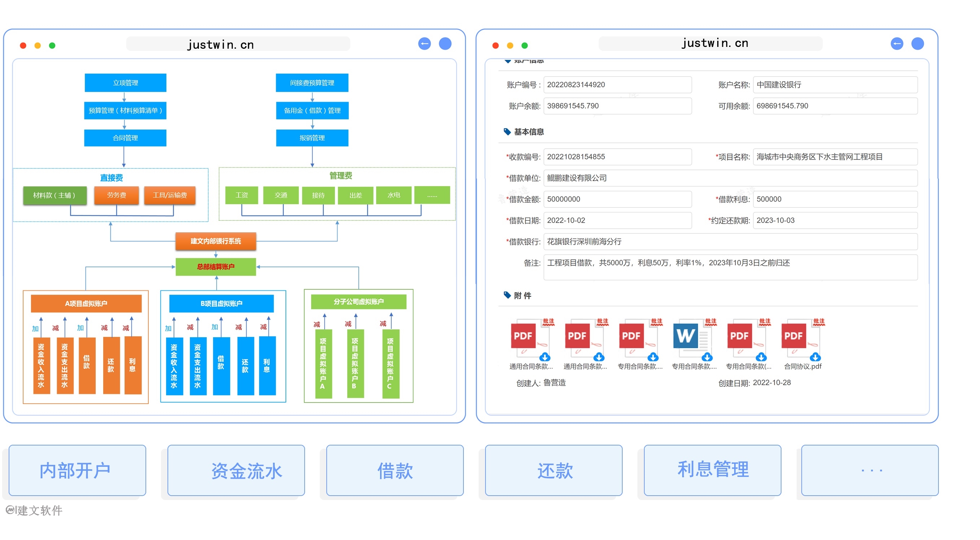The height and width of the screenshot is (540, 980).
Task: Open the 还款 tab
Action: tap(554, 470)
